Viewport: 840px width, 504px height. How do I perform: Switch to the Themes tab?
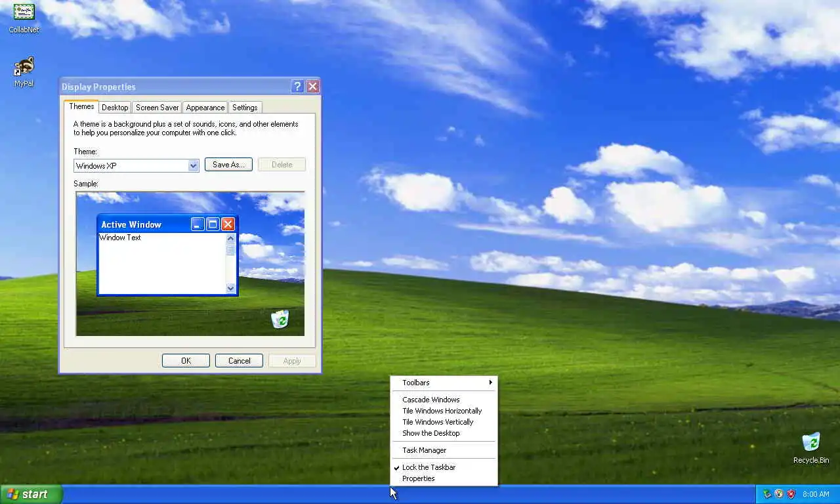81,106
